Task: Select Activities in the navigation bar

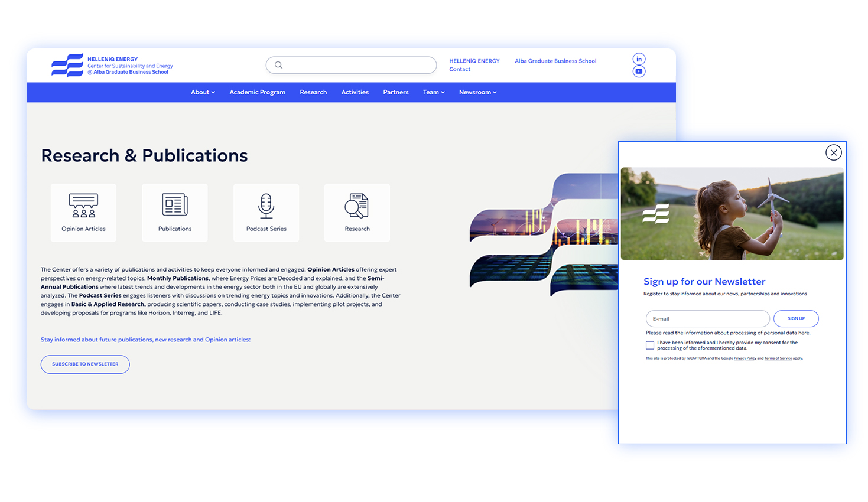Action: tap(355, 92)
